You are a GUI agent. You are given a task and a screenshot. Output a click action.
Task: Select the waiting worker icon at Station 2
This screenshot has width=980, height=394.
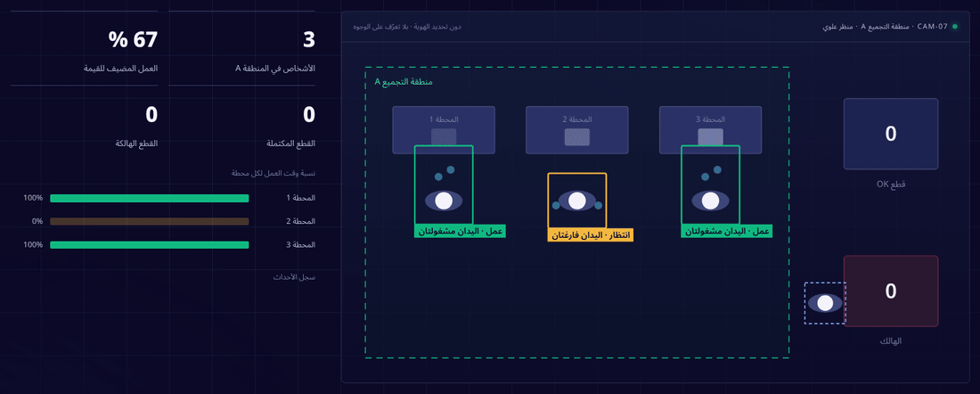point(577,201)
